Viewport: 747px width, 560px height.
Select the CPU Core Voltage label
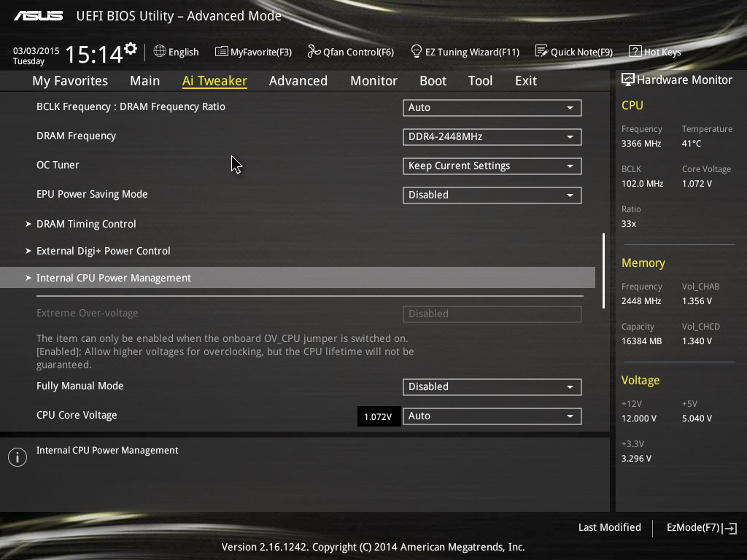click(77, 415)
